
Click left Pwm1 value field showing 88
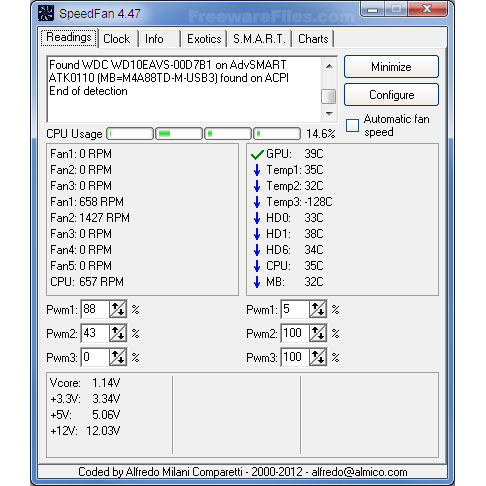95,310
